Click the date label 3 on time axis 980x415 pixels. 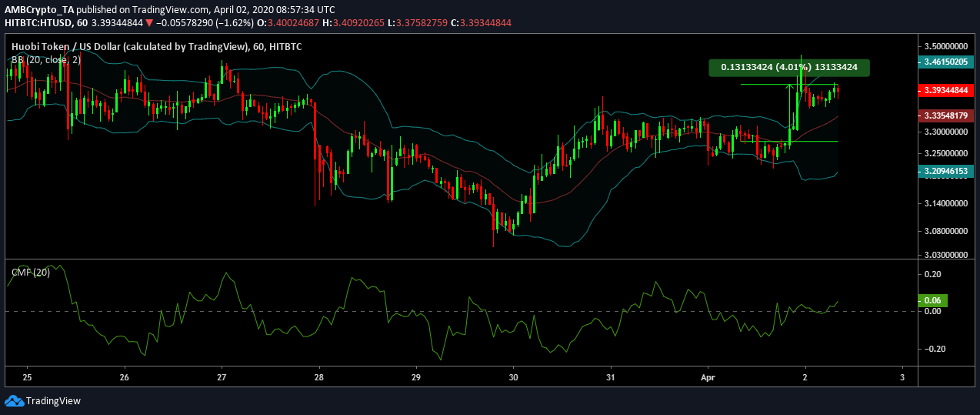pos(902,378)
